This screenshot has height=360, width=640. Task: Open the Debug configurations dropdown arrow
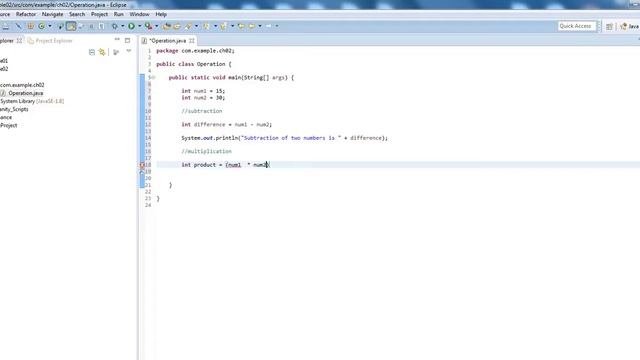[x=122, y=26]
